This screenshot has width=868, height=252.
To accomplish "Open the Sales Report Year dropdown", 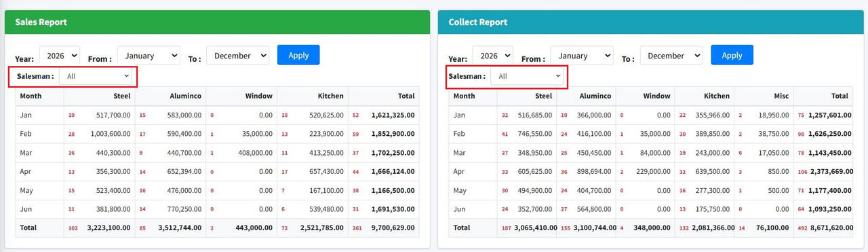I will pyautogui.click(x=60, y=56).
